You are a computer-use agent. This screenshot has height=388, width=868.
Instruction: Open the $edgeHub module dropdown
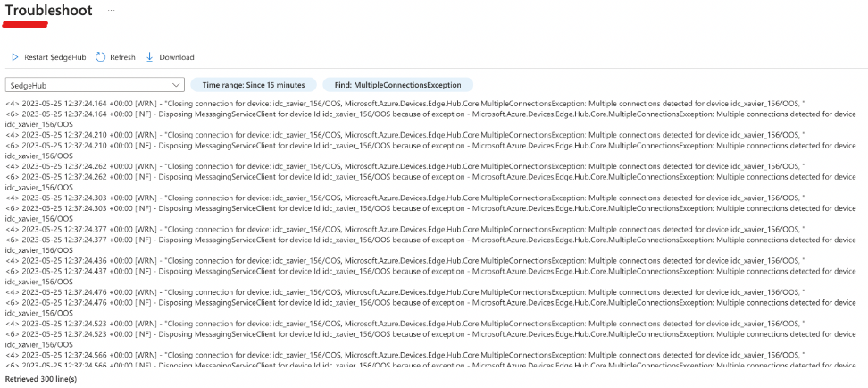pos(95,85)
